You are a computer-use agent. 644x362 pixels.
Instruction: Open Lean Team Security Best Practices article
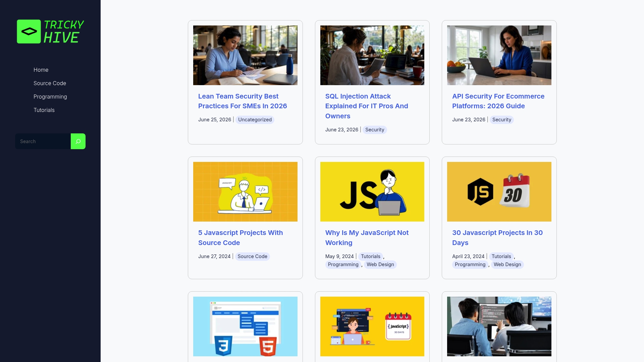coord(243,101)
